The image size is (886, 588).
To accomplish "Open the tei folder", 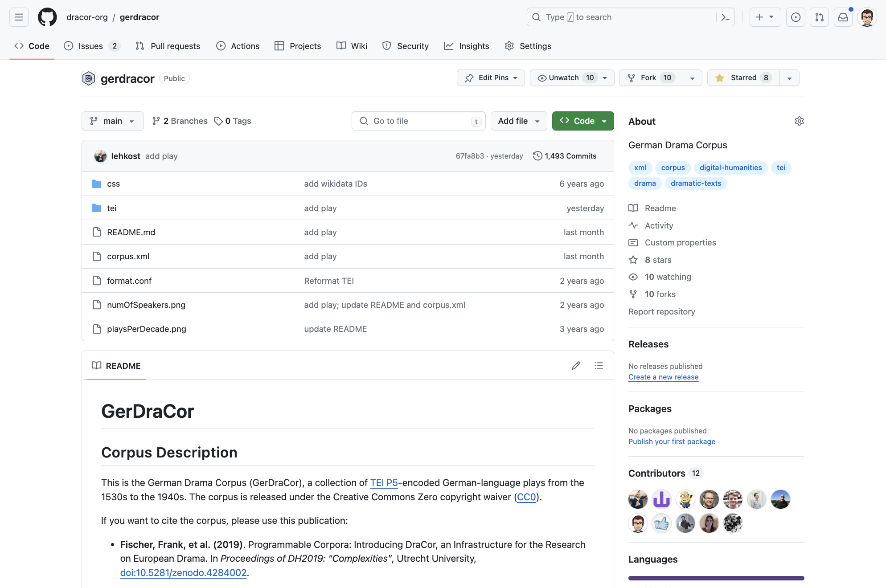I will (111, 208).
